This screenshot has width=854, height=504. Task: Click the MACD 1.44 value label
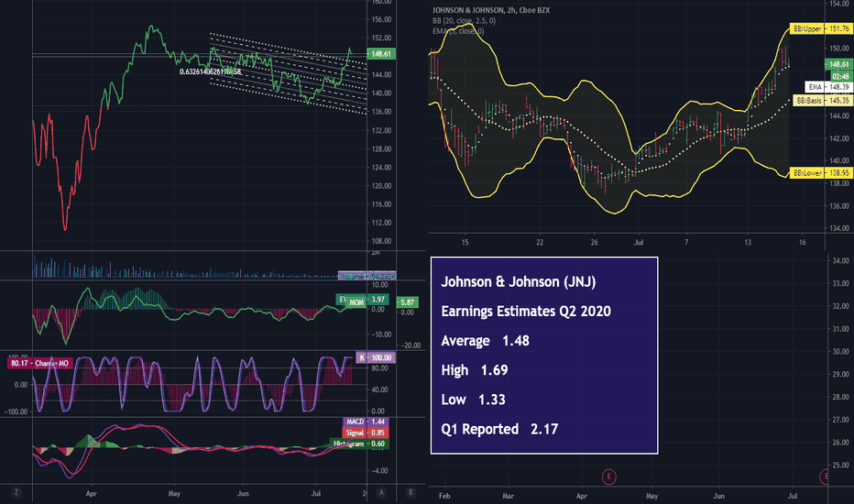point(366,422)
